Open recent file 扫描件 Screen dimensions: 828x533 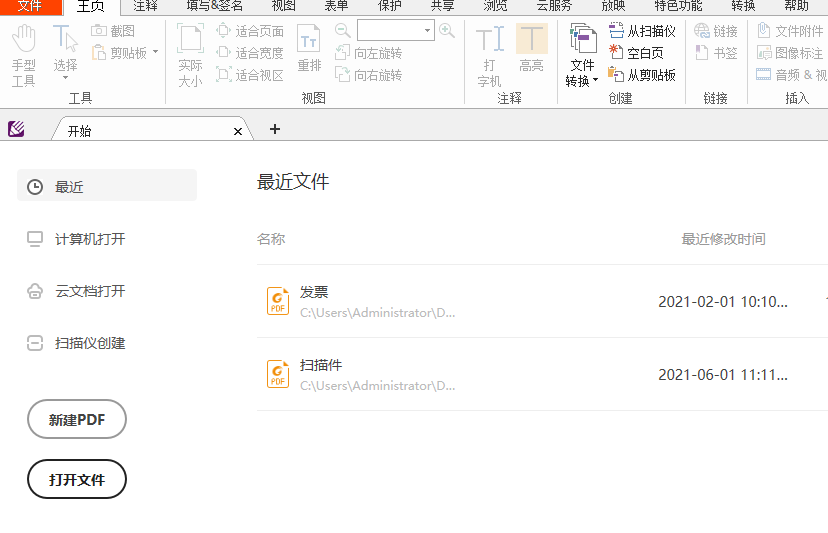pyautogui.click(x=542, y=374)
